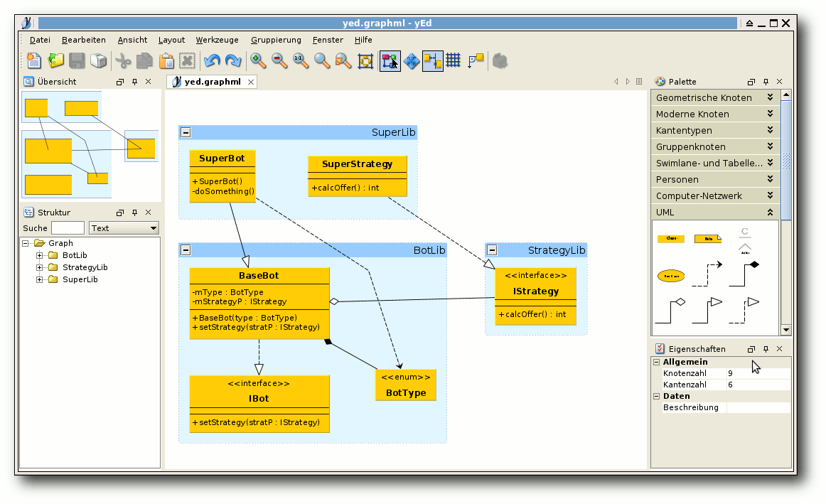The width and height of the screenshot is (826, 504).
Task: Pick the dashed realization edge in palette
Action: (744, 311)
